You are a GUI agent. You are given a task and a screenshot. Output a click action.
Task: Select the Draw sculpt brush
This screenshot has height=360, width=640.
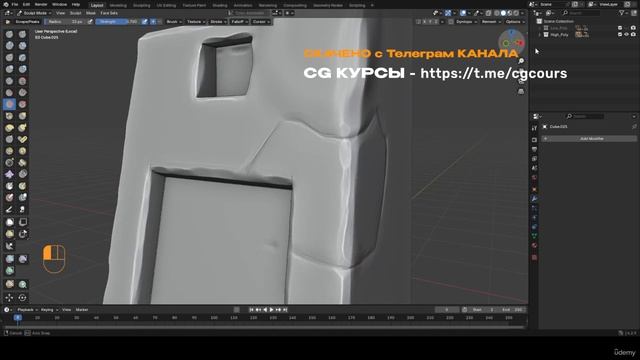[x=9, y=34]
